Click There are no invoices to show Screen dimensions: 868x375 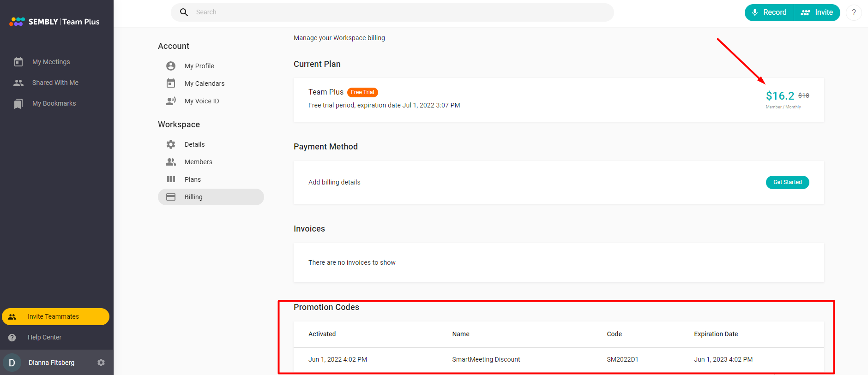click(x=352, y=262)
